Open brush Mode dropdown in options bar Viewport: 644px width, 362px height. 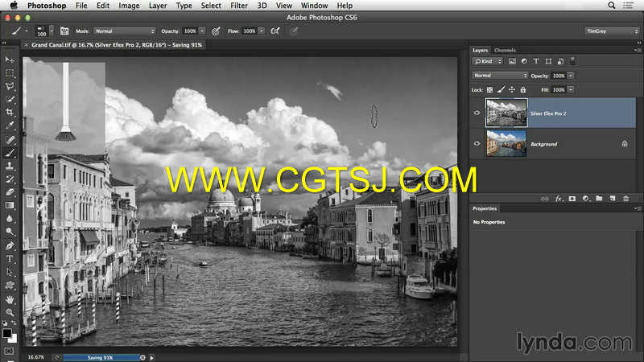125,31
